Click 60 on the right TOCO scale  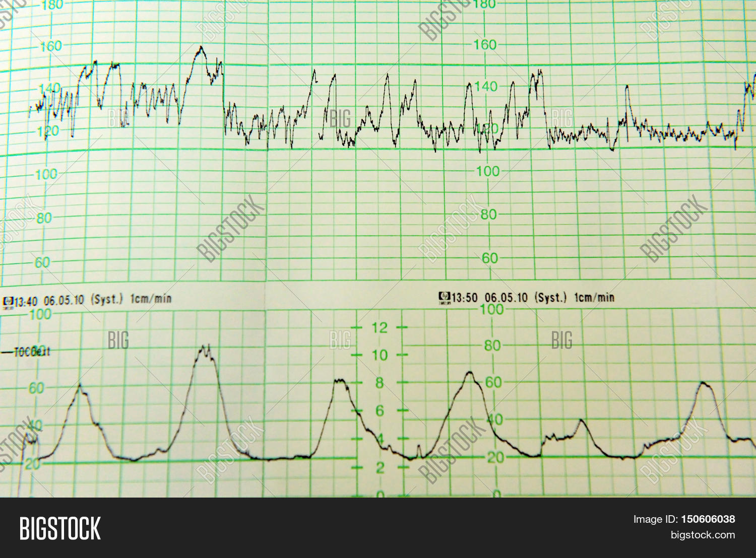pyautogui.click(x=493, y=382)
